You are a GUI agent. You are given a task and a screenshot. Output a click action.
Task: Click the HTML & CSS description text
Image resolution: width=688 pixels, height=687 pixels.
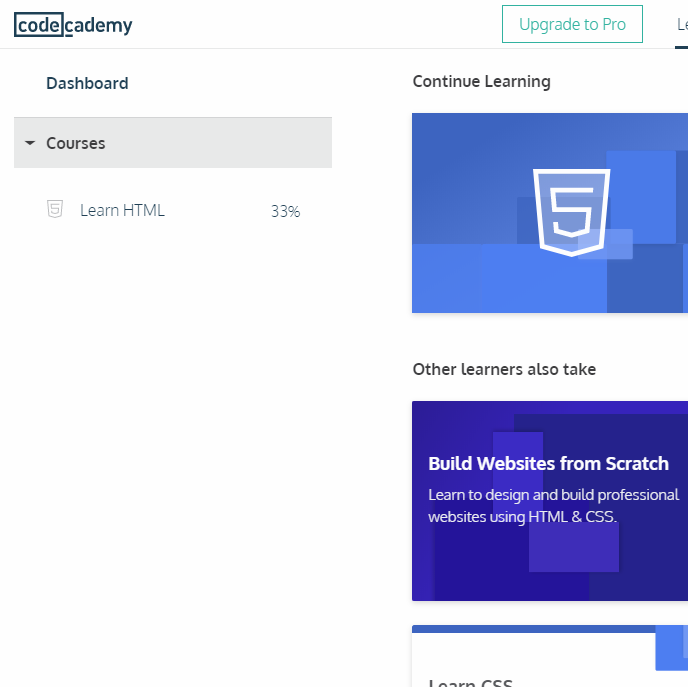tap(553, 506)
